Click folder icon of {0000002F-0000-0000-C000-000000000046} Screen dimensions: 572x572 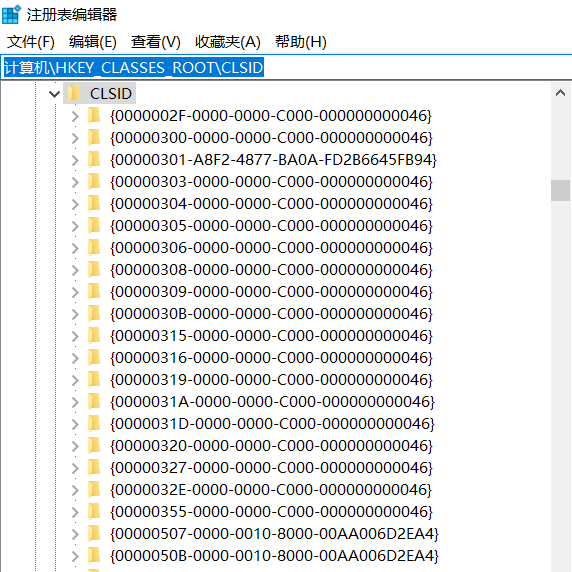point(94,116)
